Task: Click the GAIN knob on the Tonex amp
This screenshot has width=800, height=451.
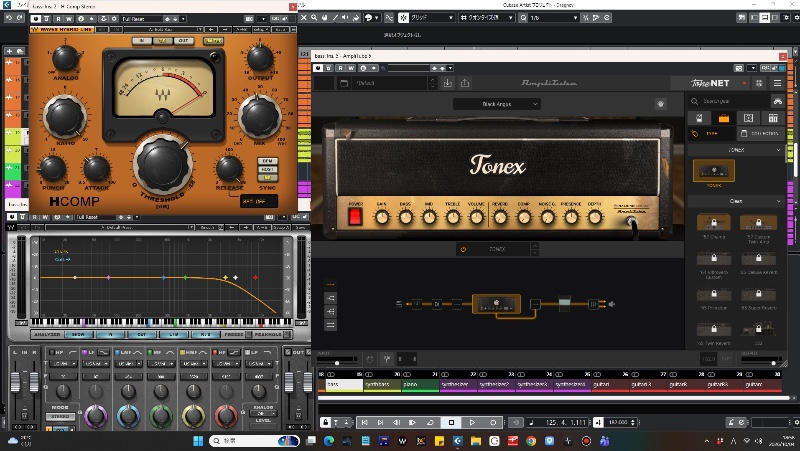Action: coord(382,217)
